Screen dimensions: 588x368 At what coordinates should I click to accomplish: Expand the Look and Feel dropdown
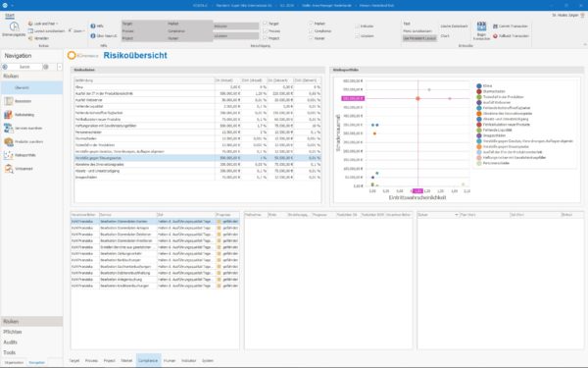57,24
